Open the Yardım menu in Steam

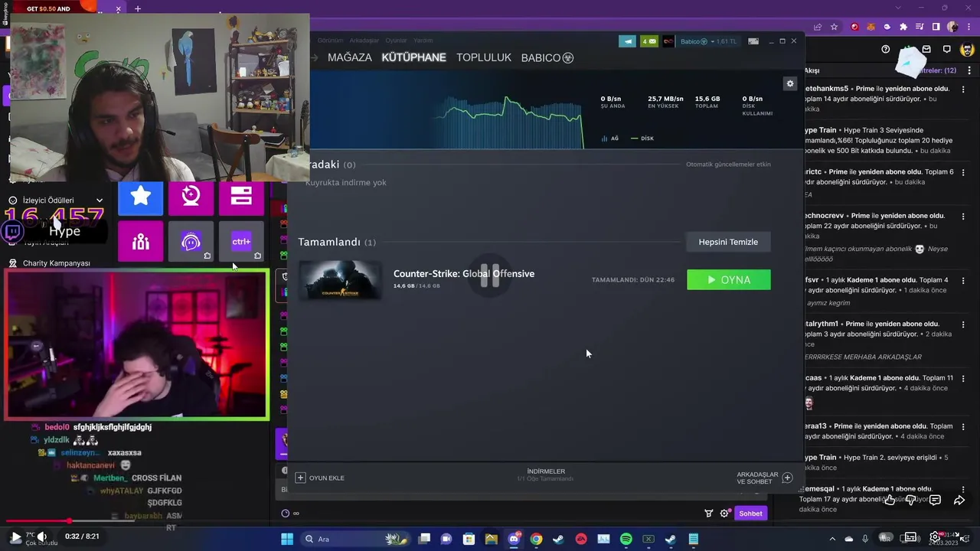pyautogui.click(x=423, y=41)
